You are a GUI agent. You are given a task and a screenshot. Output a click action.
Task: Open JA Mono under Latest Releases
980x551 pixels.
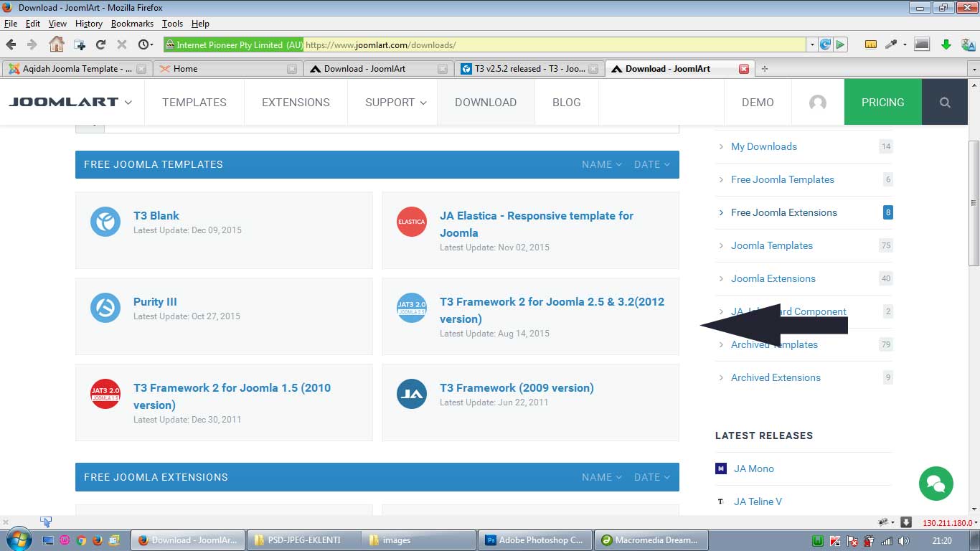pyautogui.click(x=754, y=468)
